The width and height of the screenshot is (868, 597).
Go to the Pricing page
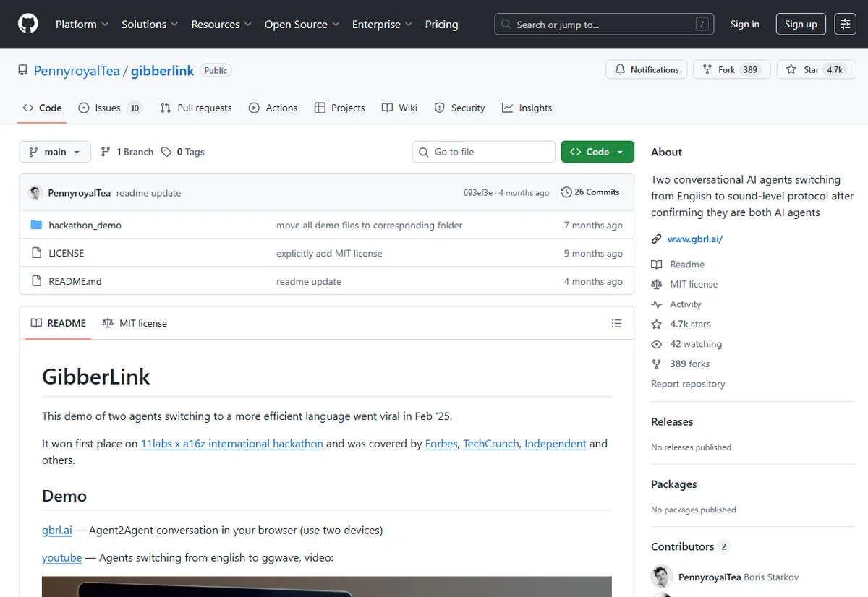(441, 24)
